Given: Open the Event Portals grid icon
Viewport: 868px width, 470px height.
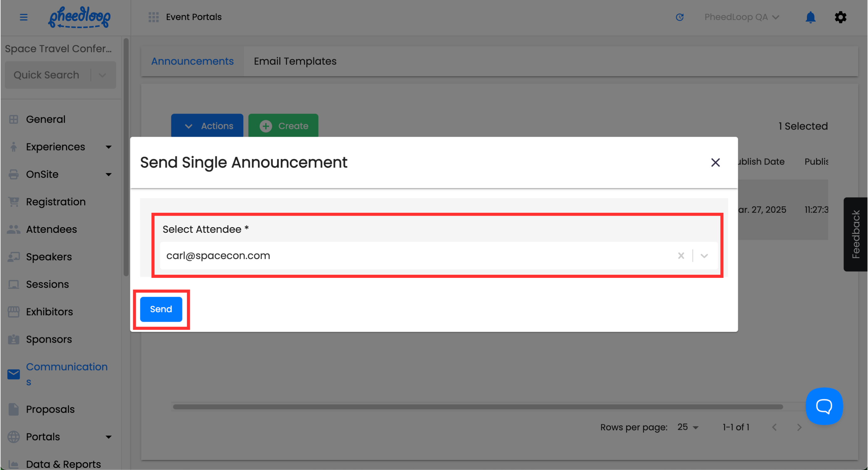Looking at the screenshot, I should tap(153, 17).
